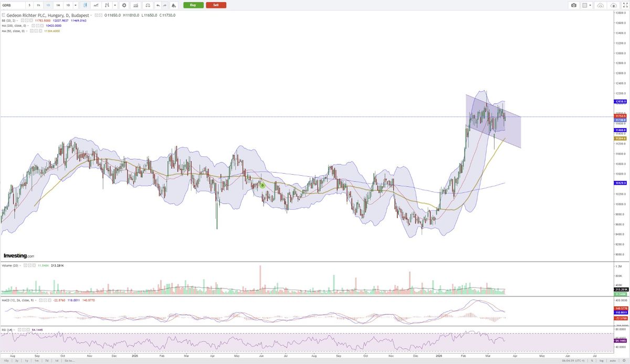Switch to 1y range at bottom

pyautogui.click(x=26, y=361)
